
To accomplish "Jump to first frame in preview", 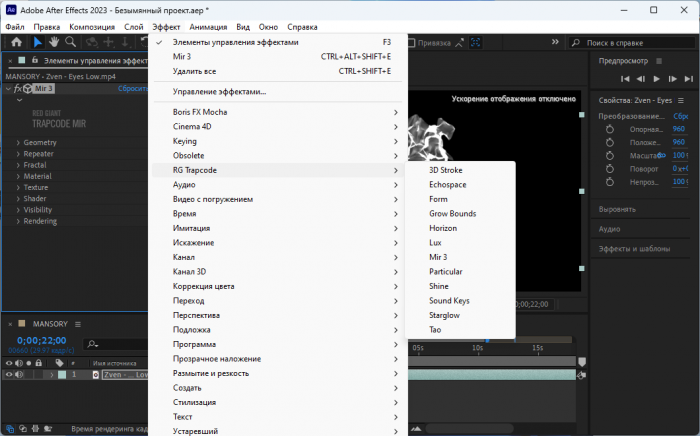I will coord(625,78).
